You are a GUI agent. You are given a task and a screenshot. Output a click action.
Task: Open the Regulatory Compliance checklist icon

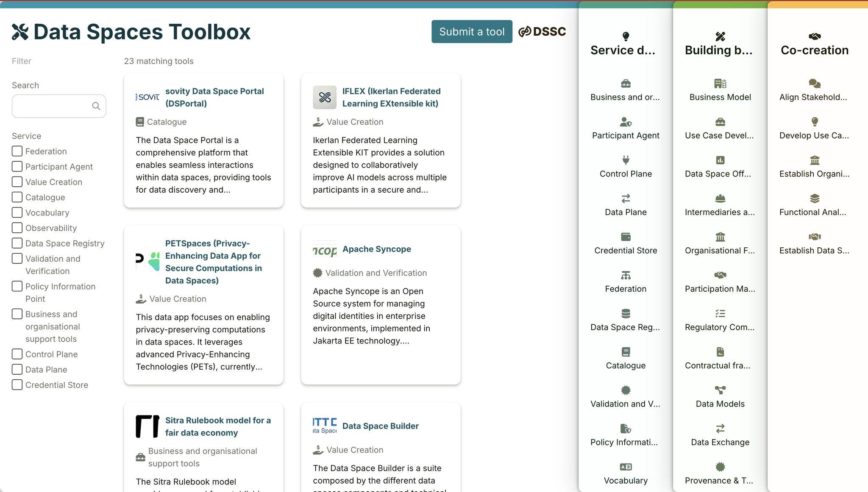pyautogui.click(x=720, y=313)
